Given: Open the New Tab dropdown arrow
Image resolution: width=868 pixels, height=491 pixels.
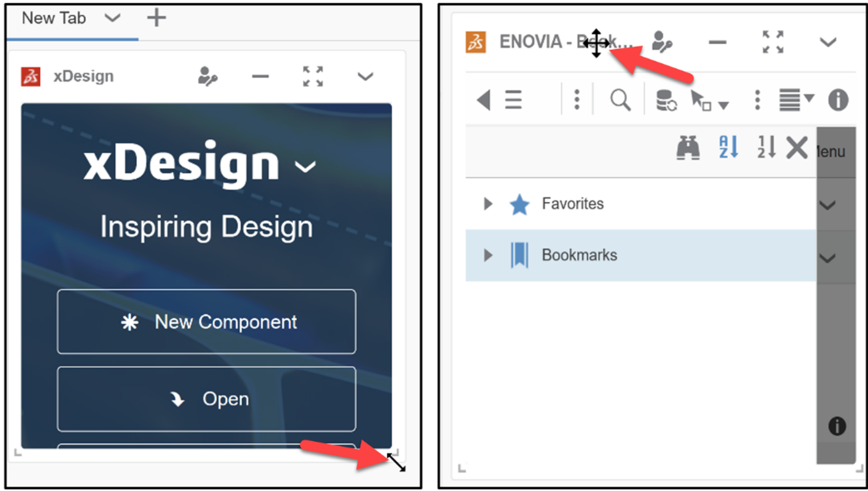Looking at the screenshot, I should [x=113, y=18].
